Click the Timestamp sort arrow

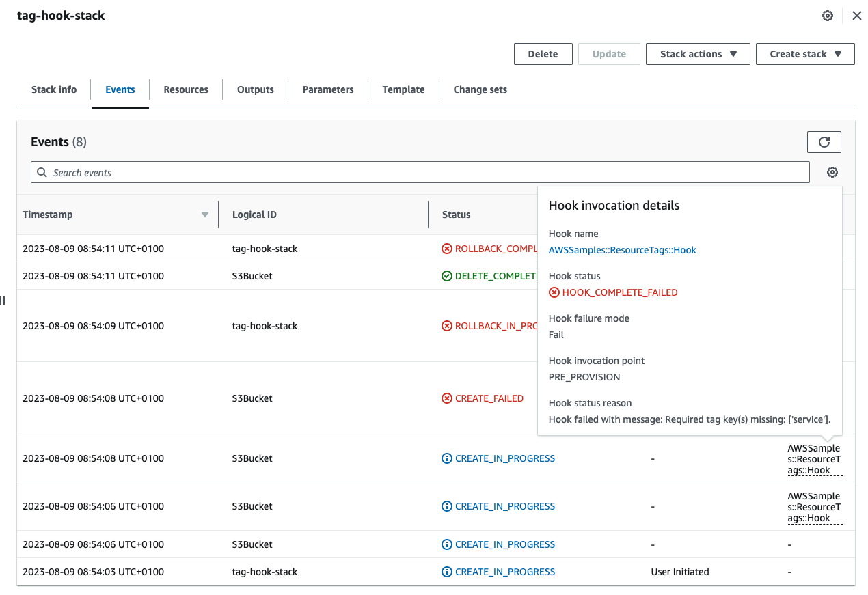pyautogui.click(x=204, y=215)
